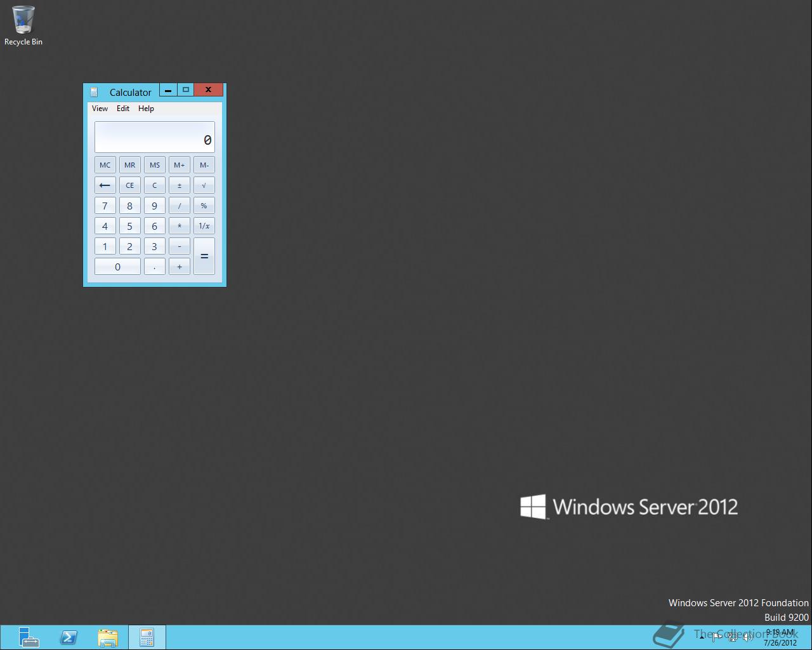
Task: Click the calculator display showing 0
Action: click(155, 137)
